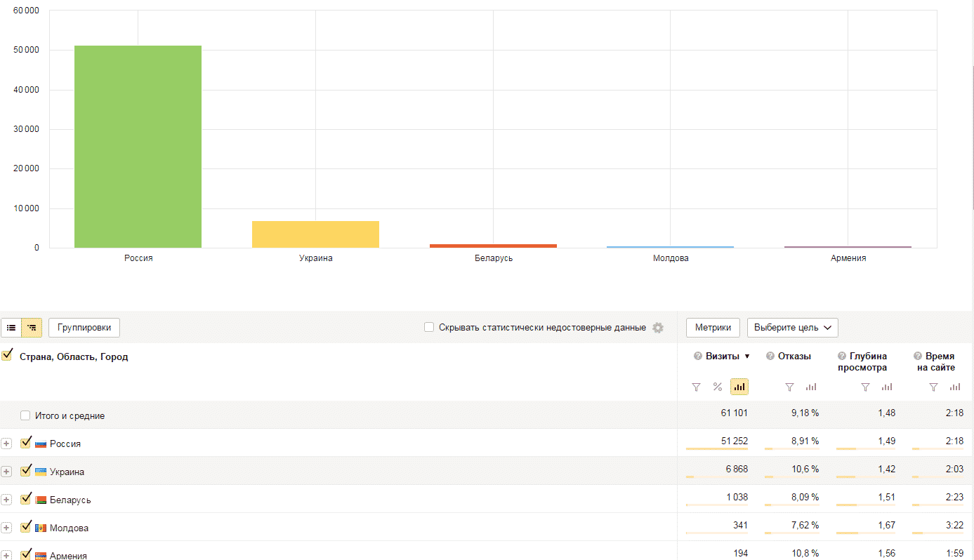Sort by Отказы column header

pyautogui.click(x=794, y=356)
